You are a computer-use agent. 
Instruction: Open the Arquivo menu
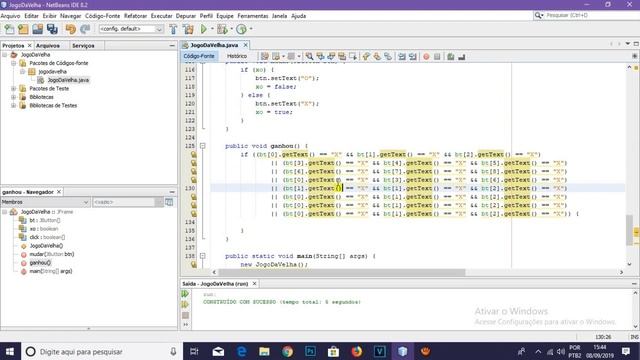10,16
